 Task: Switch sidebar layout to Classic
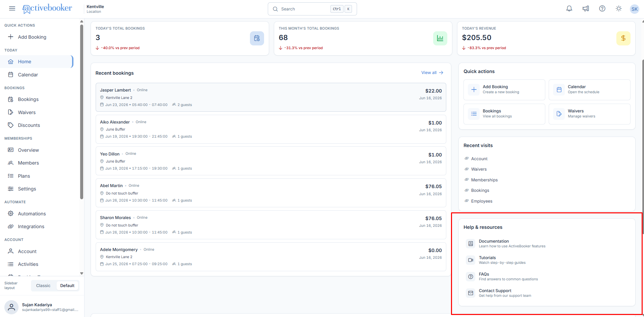point(43,286)
